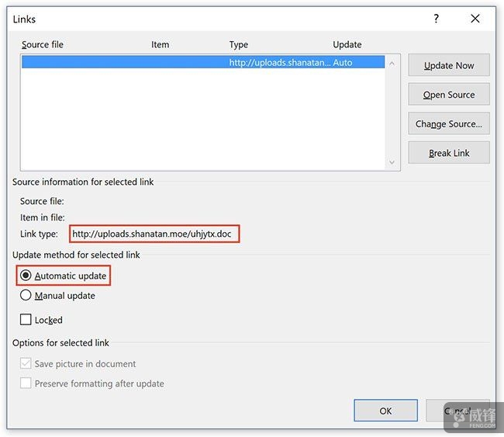Screen dimensions: 504x437
Task: Click the Item column header
Action: tap(160, 44)
